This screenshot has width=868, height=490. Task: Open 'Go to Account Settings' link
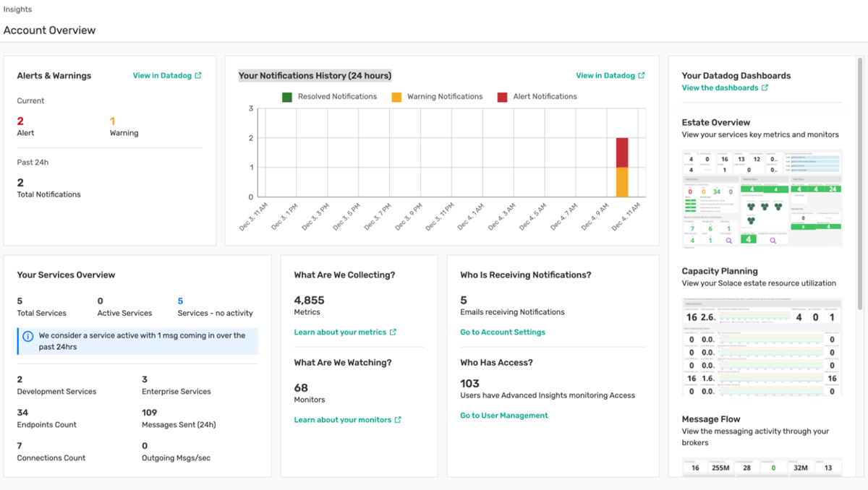[502, 332]
